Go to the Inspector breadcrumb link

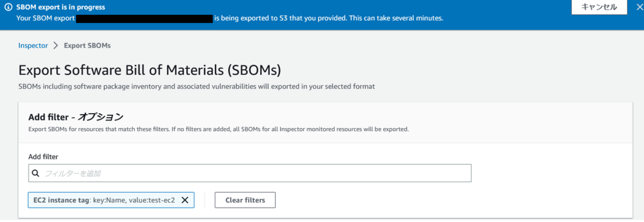(33, 46)
